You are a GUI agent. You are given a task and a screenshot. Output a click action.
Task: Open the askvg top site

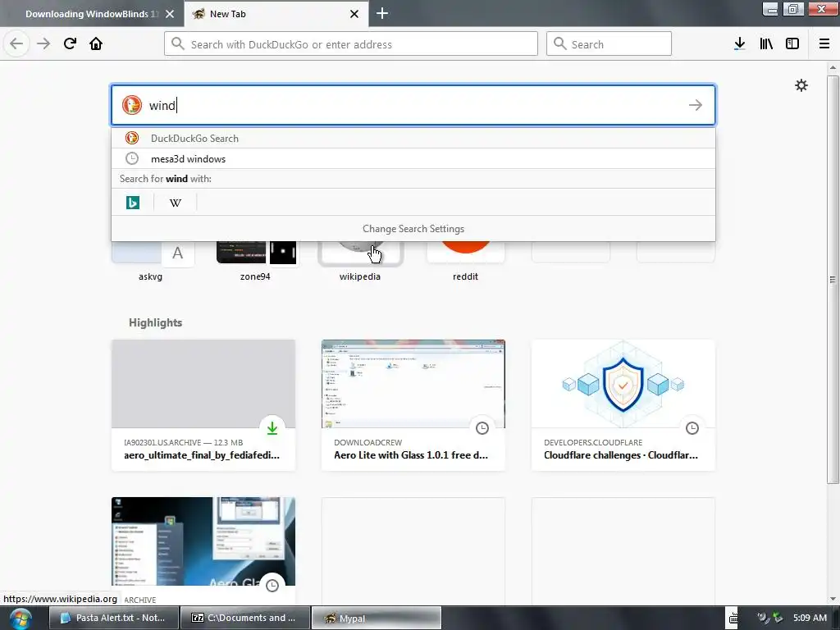[x=151, y=262]
